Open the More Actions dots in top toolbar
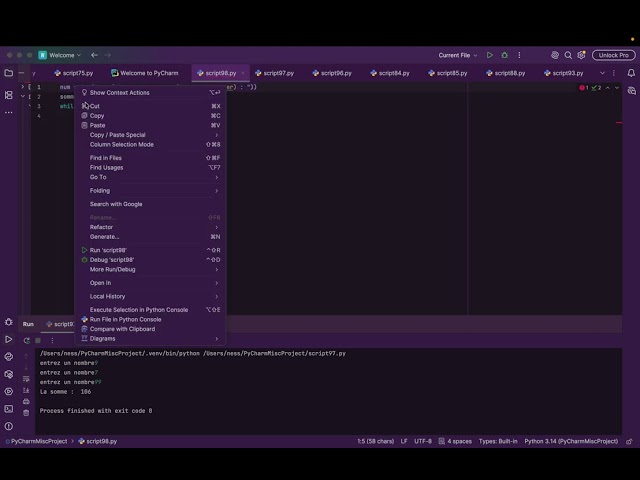This screenshot has height=480, width=640. (519, 55)
